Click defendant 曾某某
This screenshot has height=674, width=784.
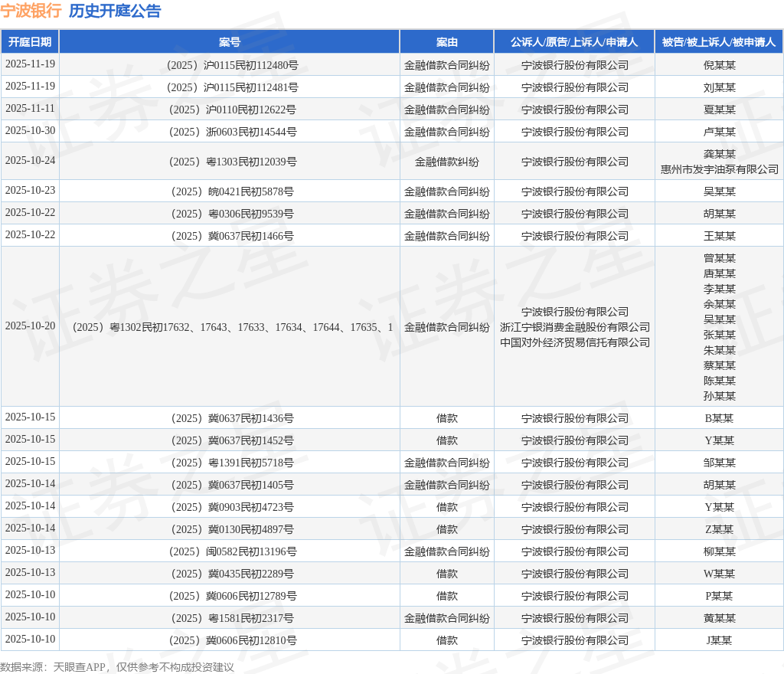[x=720, y=258]
